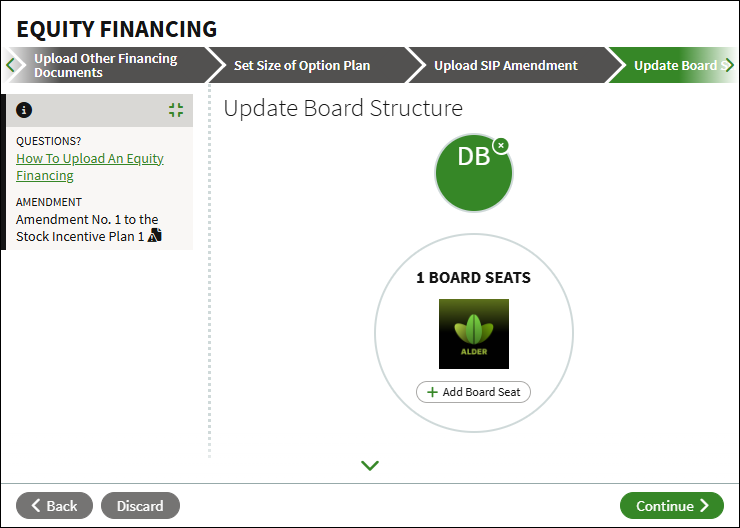The image size is (740, 528).
Task: Discard the equity financing draft
Action: click(x=140, y=506)
